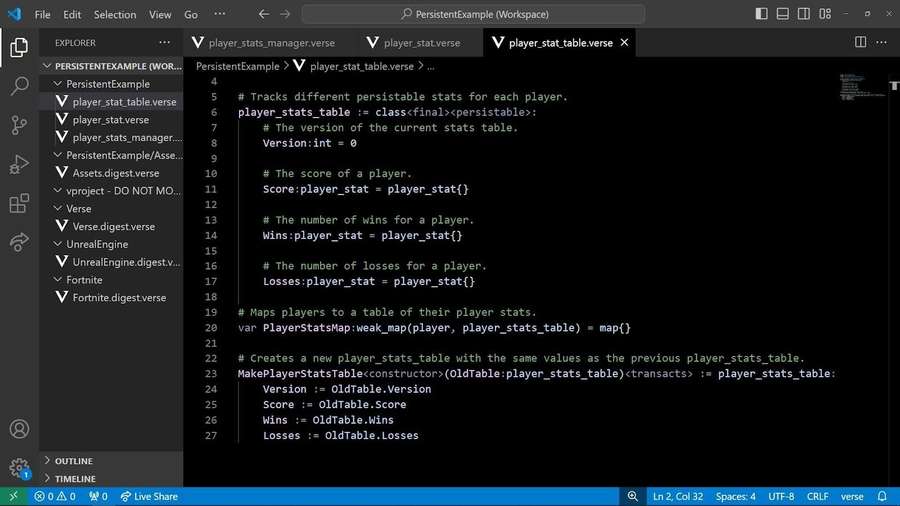
Task: Click Live Share in status bar
Action: pos(148,496)
